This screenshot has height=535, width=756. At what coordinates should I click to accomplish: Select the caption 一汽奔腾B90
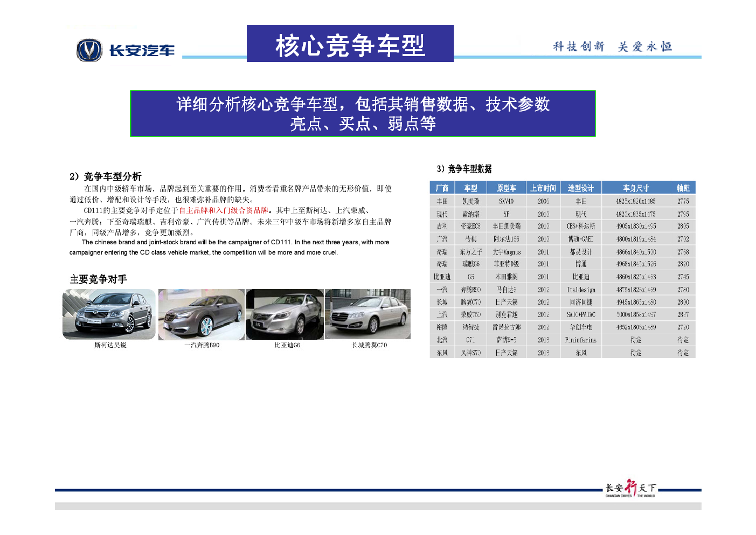[x=202, y=345]
